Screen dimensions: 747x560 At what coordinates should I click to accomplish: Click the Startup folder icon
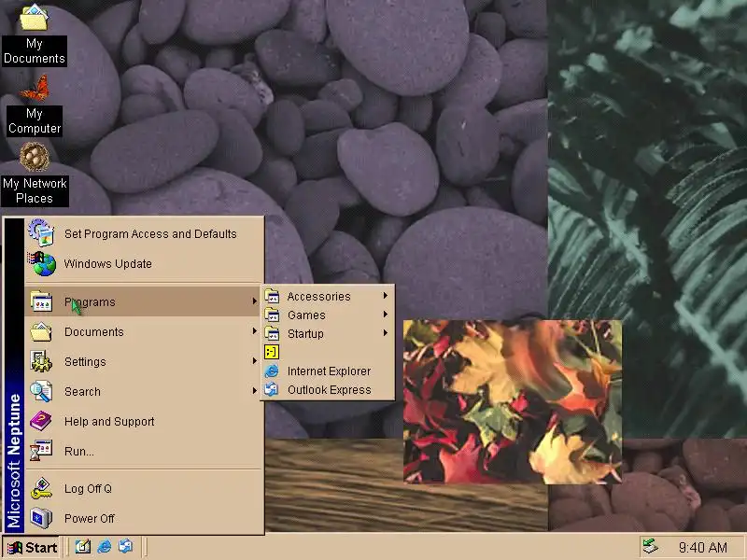[272, 333]
